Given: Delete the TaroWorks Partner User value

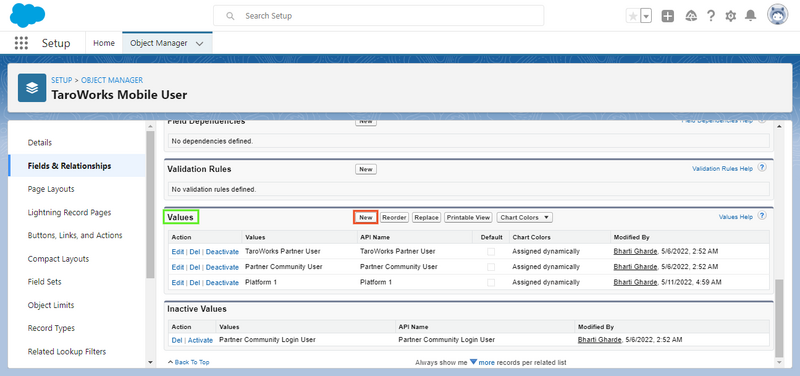Looking at the screenshot, I should click(195, 252).
